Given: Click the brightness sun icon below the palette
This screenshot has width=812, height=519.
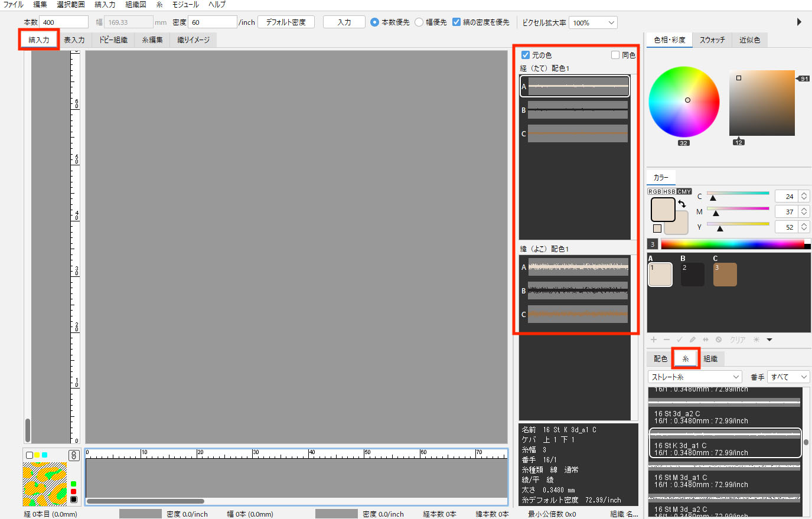Looking at the screenshot, I should [x=756, y=340].
